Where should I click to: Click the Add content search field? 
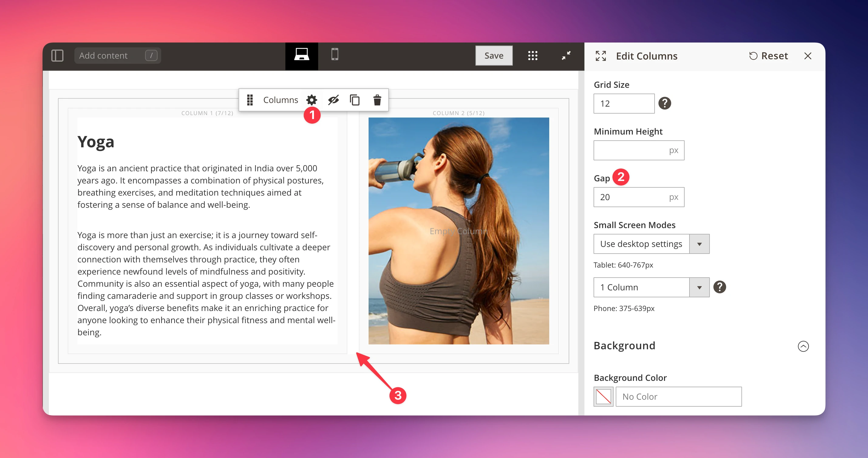[111, 56]
